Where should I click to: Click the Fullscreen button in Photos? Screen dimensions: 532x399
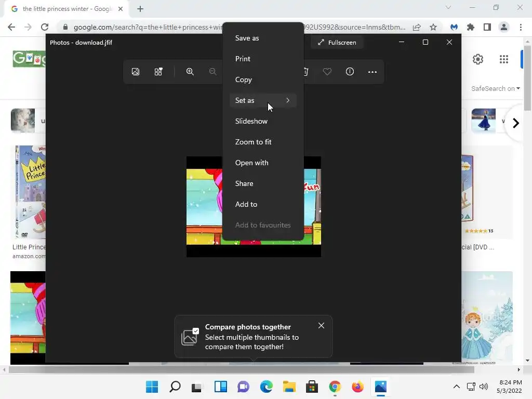pyautogui.click(x=337, y=43)
